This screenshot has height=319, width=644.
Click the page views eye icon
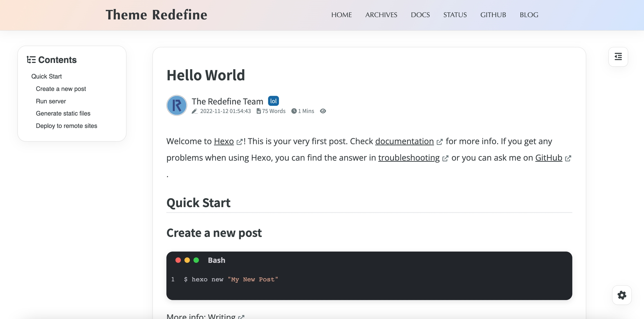[323, 111]
